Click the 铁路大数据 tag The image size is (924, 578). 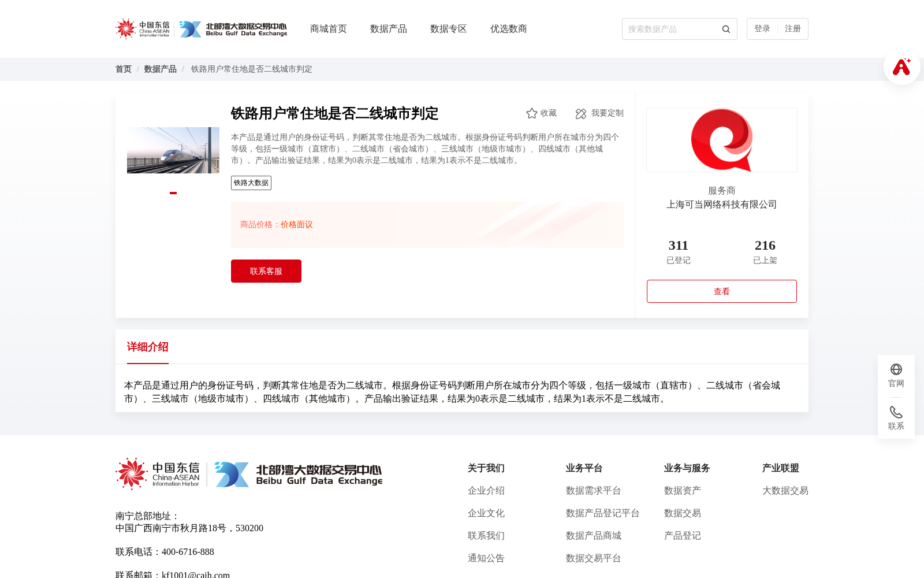(251, 183)
